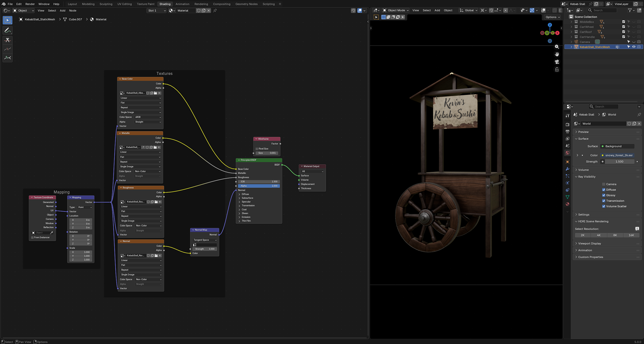The height and width of the screenshot is (344, 644).
Task: Select the Annotate tool in node editor
Action: 7,30
